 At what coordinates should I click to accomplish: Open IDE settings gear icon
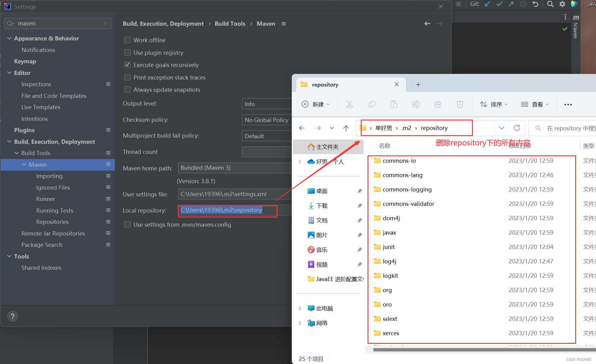coord(562,4)
